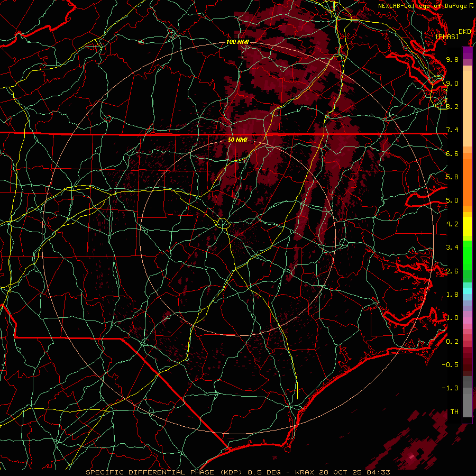Click the 3.4 value on the color scale
476x476 pixels.
coord(452,248)
